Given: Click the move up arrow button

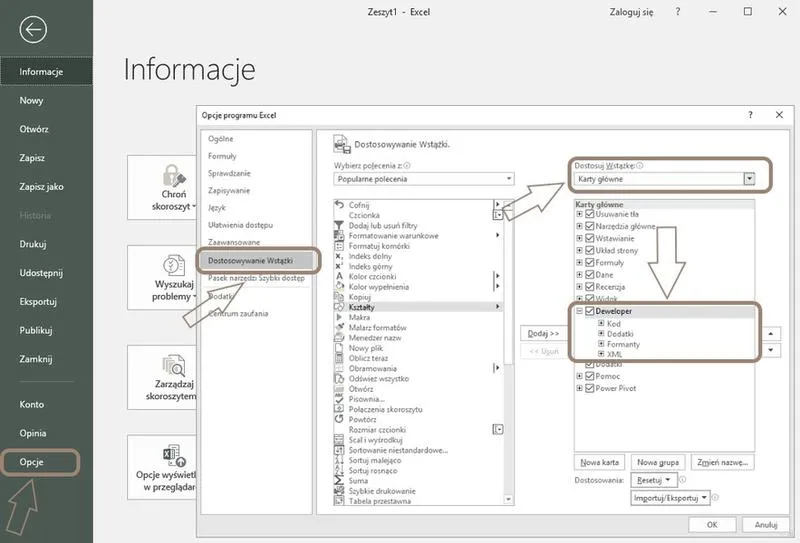Looking at the screenshot, I should (x=771, y=334).
